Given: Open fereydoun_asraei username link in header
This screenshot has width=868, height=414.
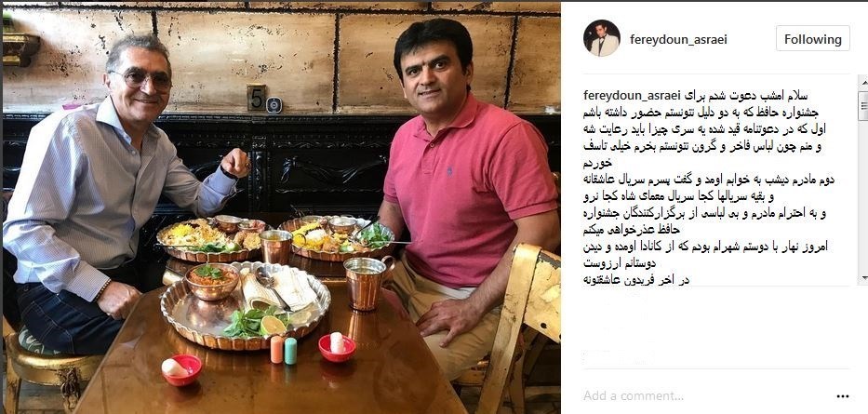Looking at the screenshot, I should tap(678, 40).
